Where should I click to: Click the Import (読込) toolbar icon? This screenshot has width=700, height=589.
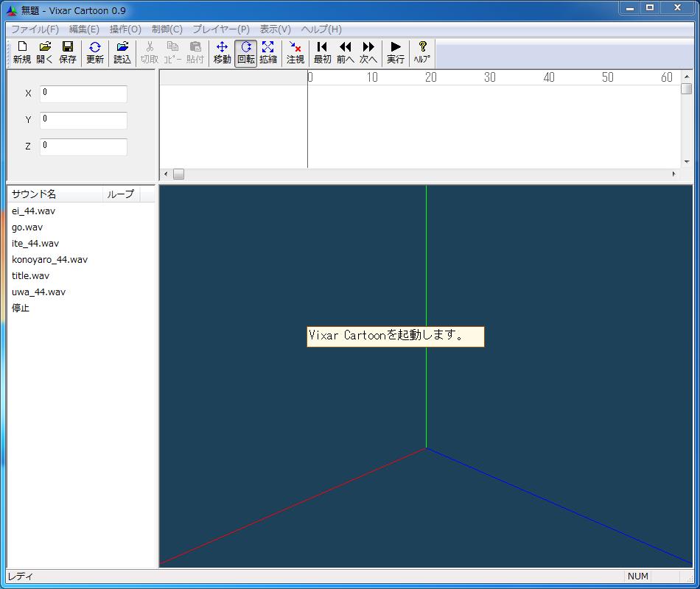(122, 53)
